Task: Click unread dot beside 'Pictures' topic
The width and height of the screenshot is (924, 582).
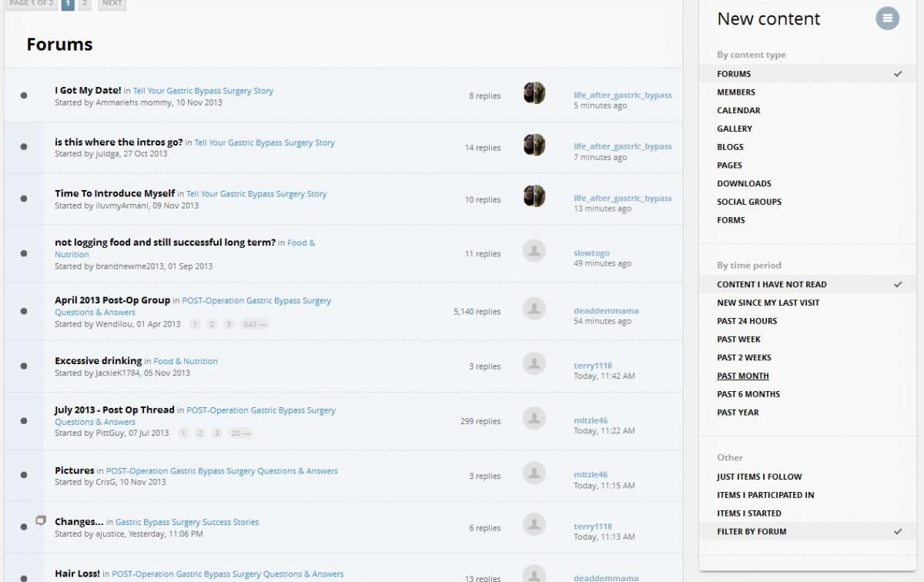Action: (24, 476)
